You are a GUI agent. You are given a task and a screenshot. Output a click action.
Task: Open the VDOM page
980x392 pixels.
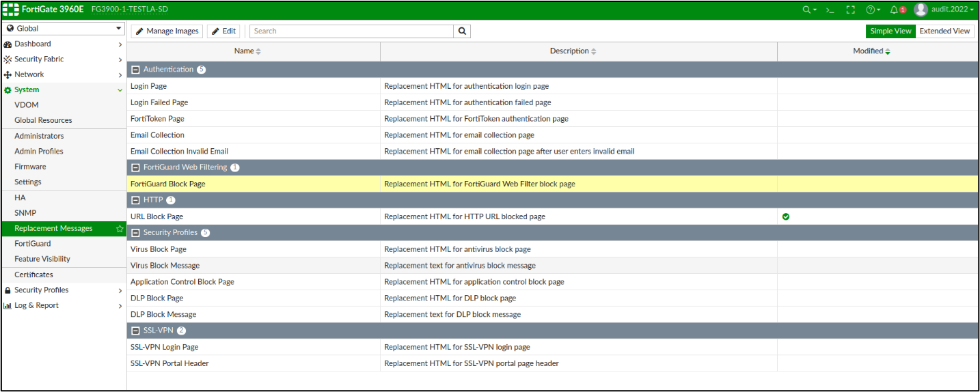point(64,105)
